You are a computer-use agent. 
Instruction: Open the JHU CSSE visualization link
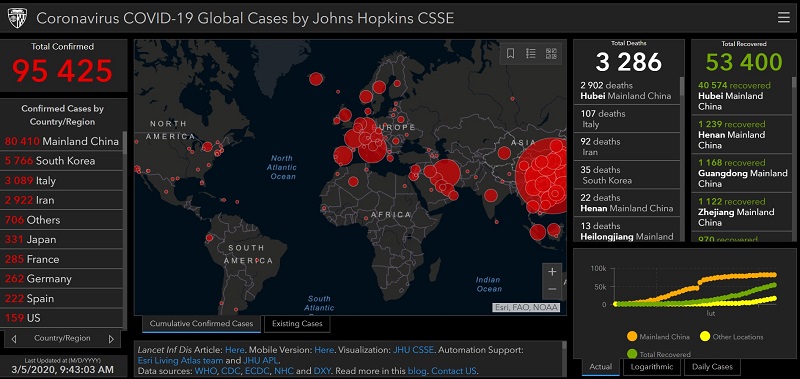(413, 350)
